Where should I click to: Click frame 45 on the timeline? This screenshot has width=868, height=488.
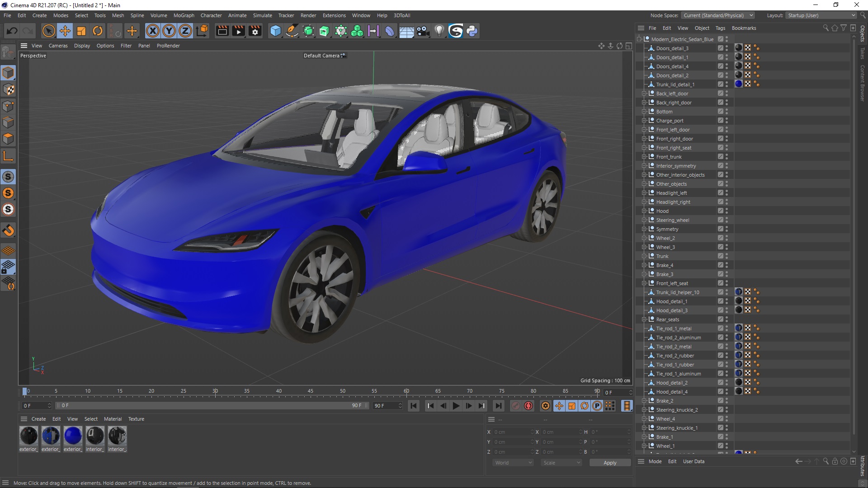click(x=311, y=391)
